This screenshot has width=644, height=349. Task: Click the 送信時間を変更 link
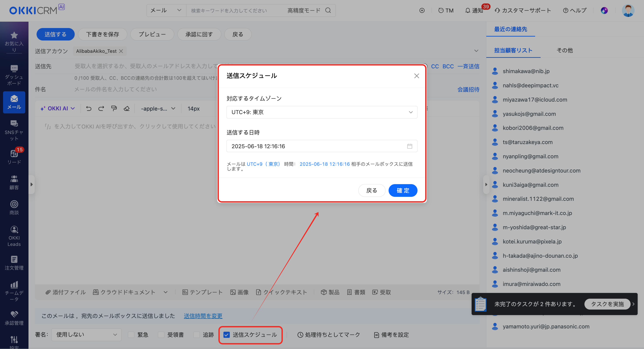click(x=203, y=316)
